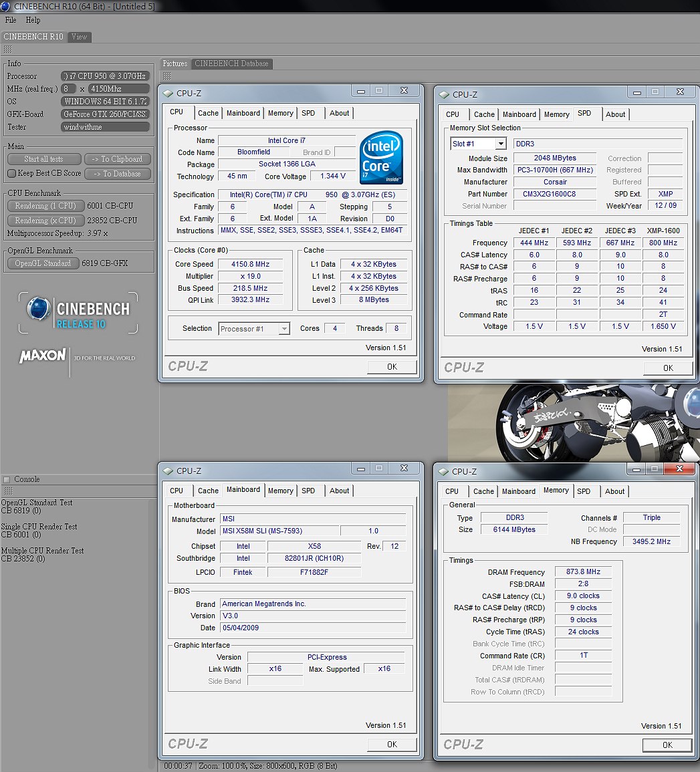
Task: Click the 6819 CB-GFX OpenGL score
Action: 105,263
